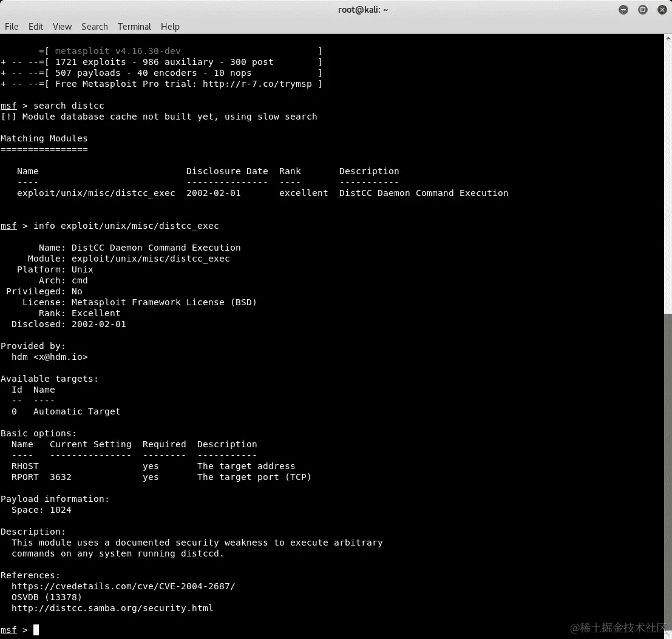Open the Terminal menu

134,27
